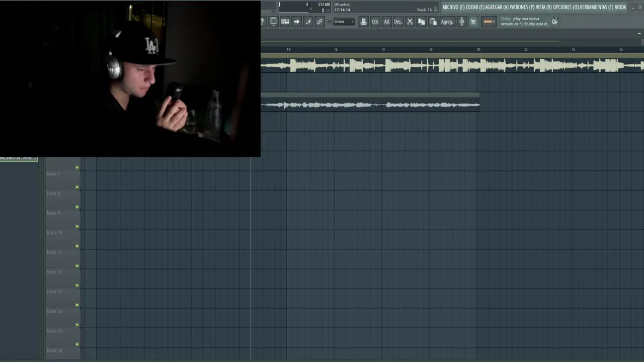Open the HERRAMIENTAS (T) menu
644x362 pixels.
pyautogui.click(x=596, y=7)
